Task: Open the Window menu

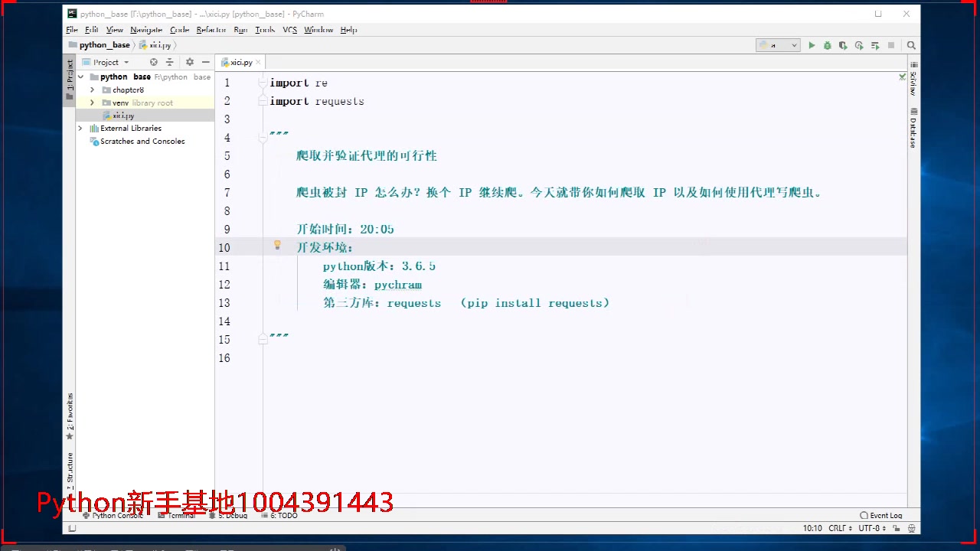Action: click(318, 30)
